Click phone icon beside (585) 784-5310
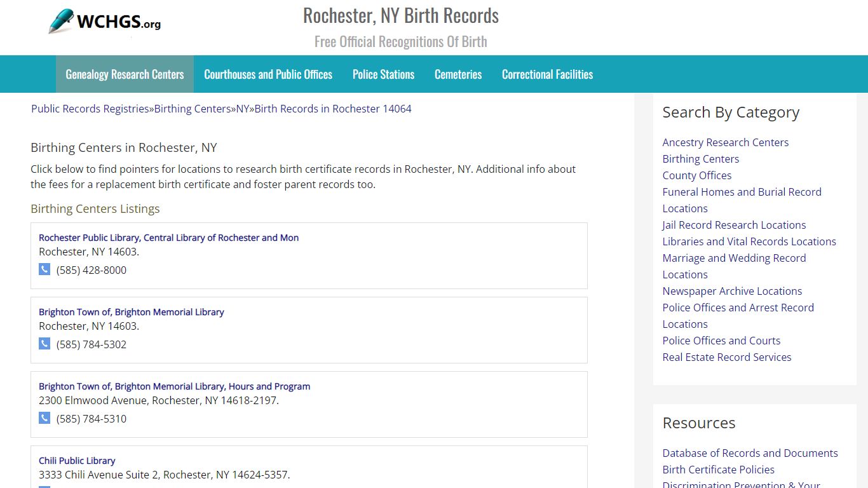Viewport: 868px width, 488px height. pyautogui.click(x=44, y=418)
